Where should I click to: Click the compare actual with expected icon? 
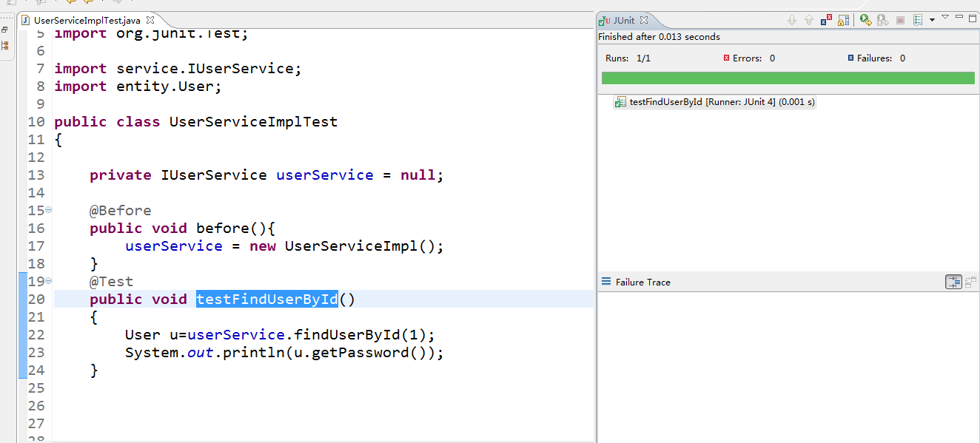point(970,282)
